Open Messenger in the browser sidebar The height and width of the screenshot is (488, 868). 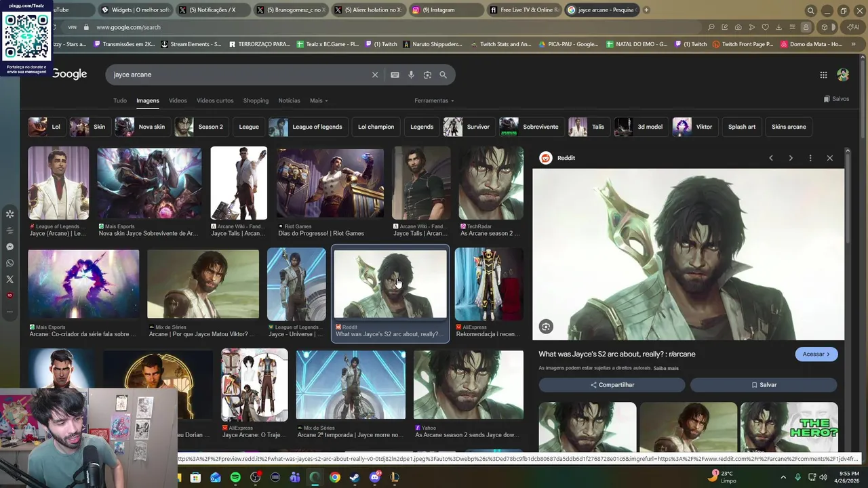(x=9, y=247)
